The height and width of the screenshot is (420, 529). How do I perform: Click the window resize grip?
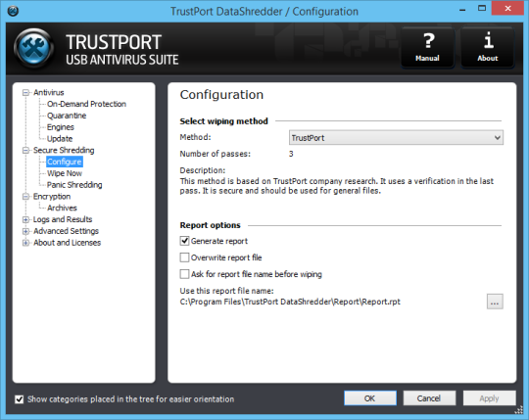point(518,409)
